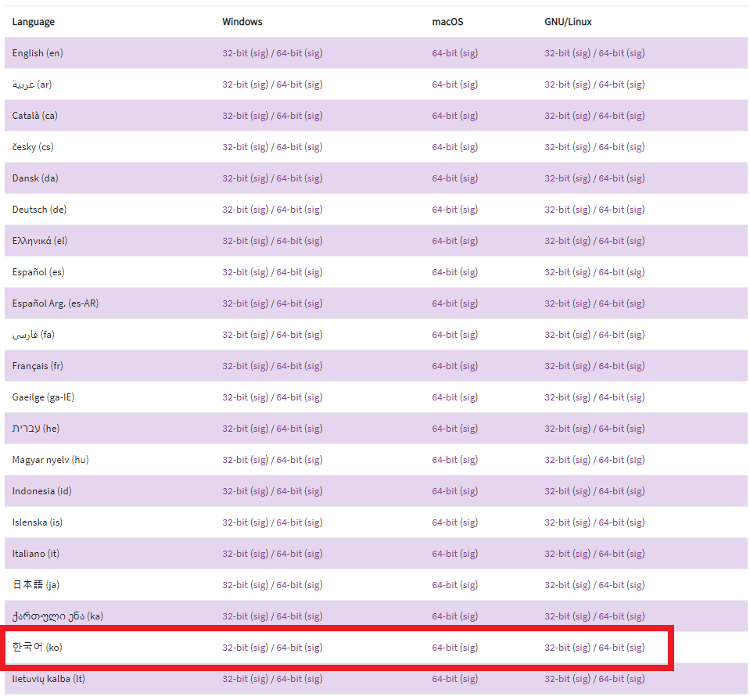Open Windows 32-bit for Islenska (is)
This screenshot has height=700, width=750.
(235, 522)
